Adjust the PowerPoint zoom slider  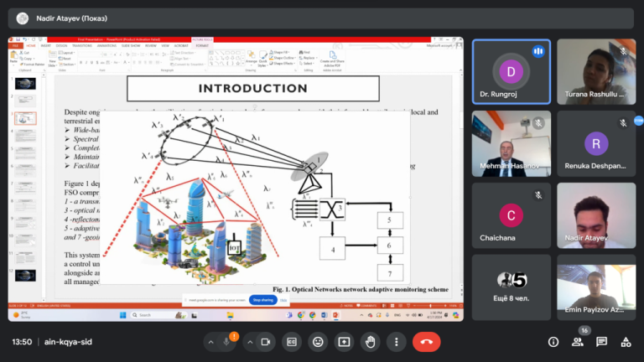pos(430,306)
